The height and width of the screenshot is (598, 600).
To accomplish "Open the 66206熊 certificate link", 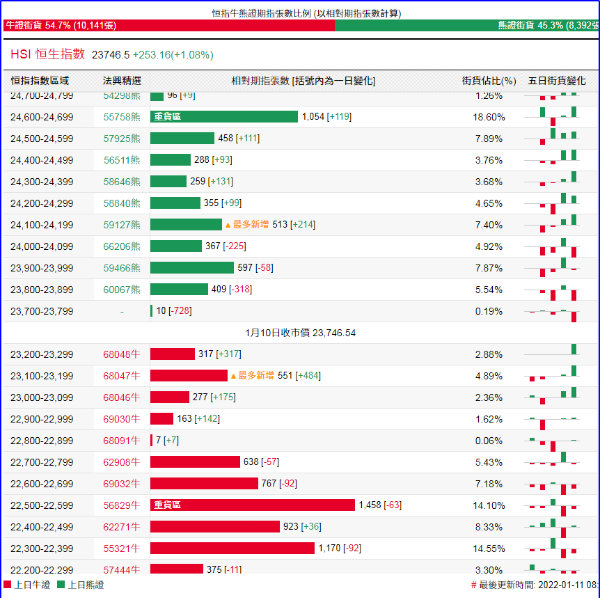I will click(122, 246).
